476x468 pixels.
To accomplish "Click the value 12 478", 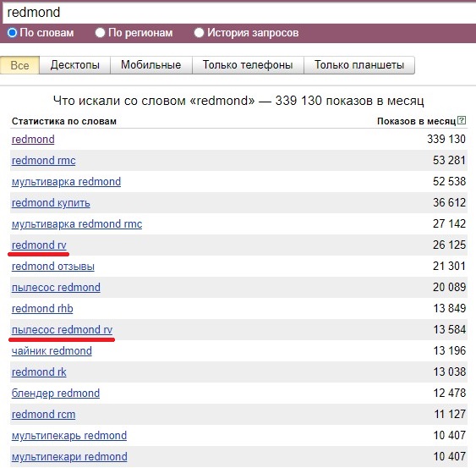I will click(450, 394).
